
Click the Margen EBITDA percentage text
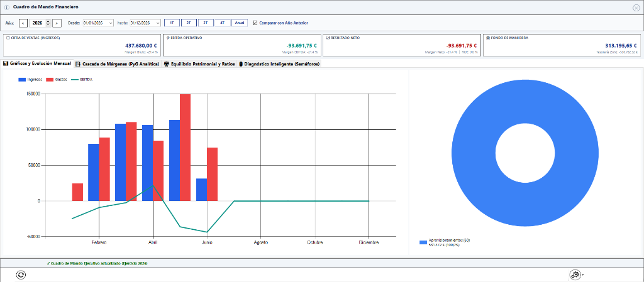(300, 53)
